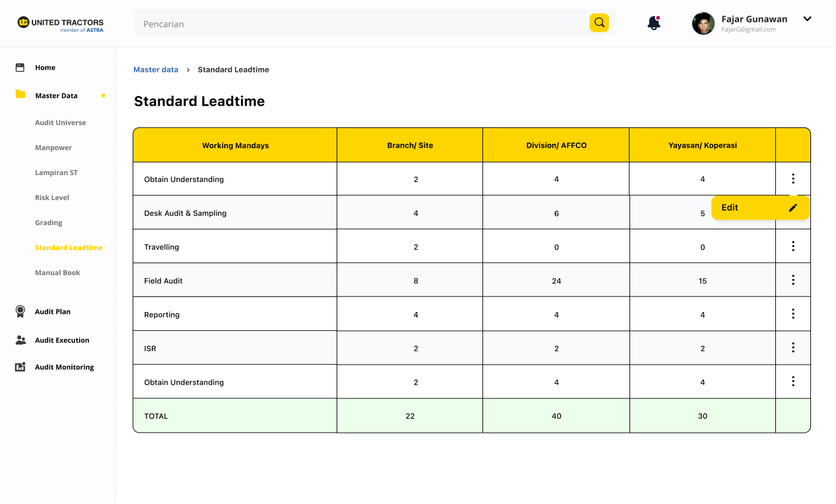Click the Home window icon in sidebar
836x504 pixels.
pos(20,68)
